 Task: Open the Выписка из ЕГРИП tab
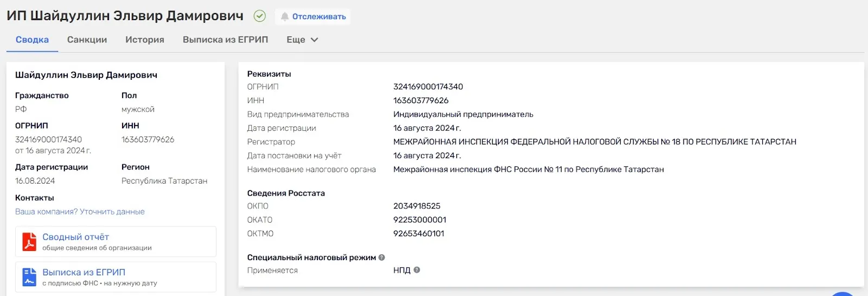click(225, 40)
